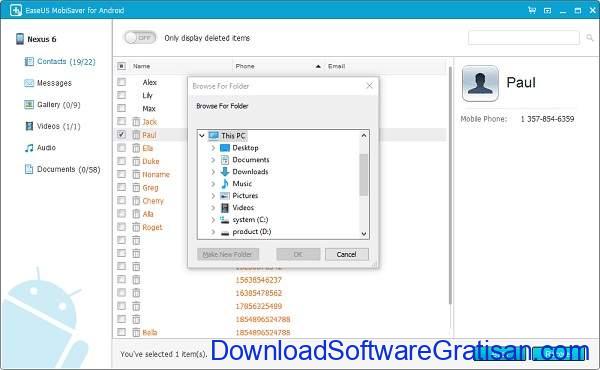The image size is (600, 370).
Task: Expand the Music folder node
Action: (x=213, y=184)
